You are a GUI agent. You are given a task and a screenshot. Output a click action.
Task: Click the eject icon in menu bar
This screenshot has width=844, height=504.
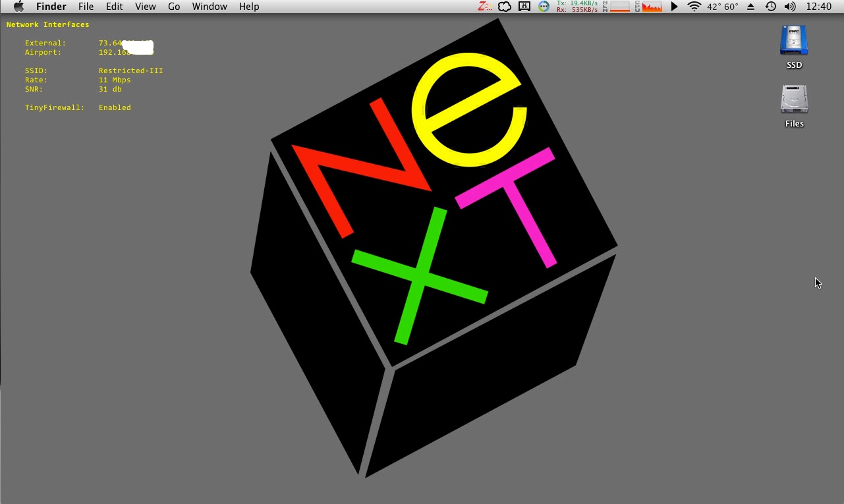tap(751, 7)
